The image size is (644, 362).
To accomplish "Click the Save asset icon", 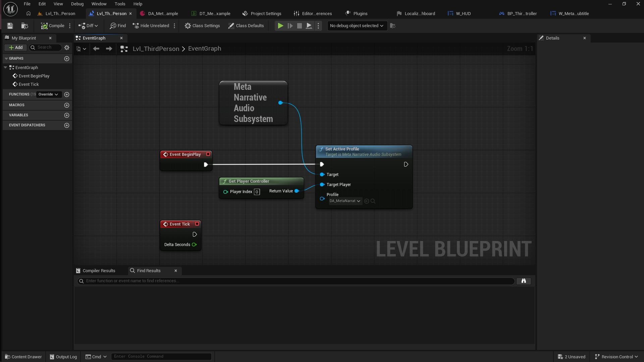I will 10,25.
